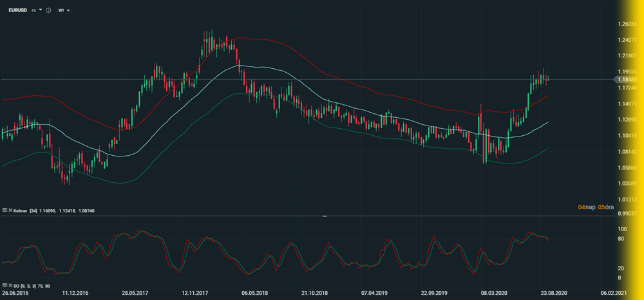This screenshot has height=300, width=644.
Task: Click the 26.06.2016 date on time axis
Action: (15, 293)
